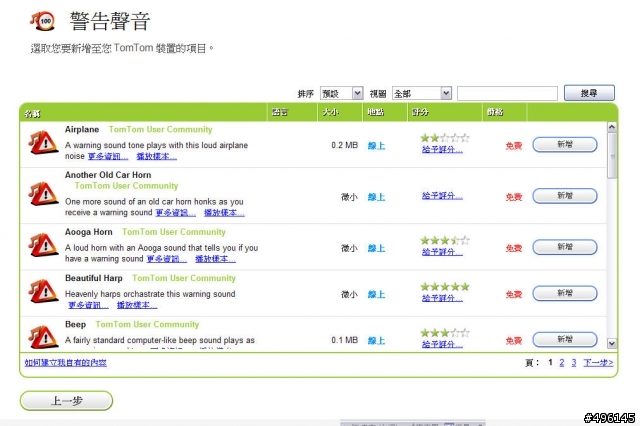Rate Beep using its star rating
640x426 pixels.
click(x=445, y=333)
